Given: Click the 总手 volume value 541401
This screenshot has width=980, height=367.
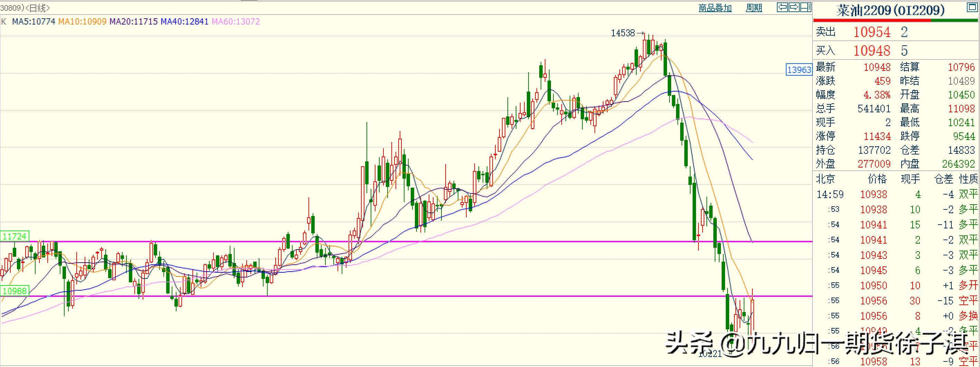Looking at the screenshot, I should pos(874,109).
